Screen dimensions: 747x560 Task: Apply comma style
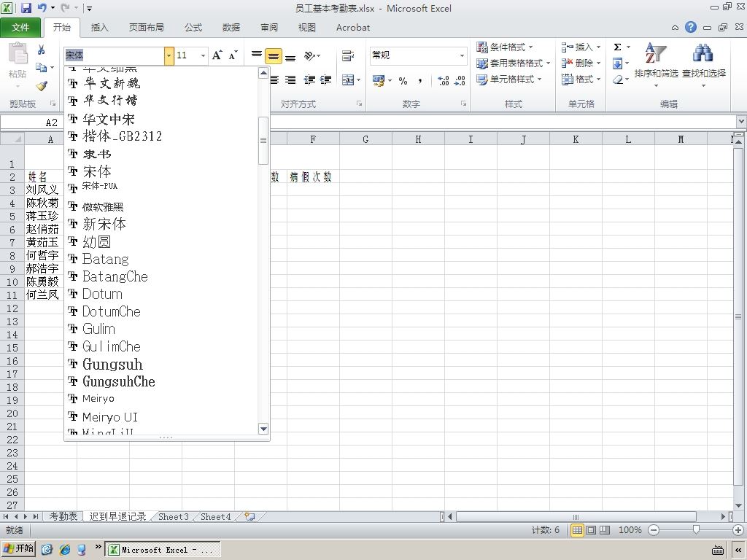(x=419, y=80)
